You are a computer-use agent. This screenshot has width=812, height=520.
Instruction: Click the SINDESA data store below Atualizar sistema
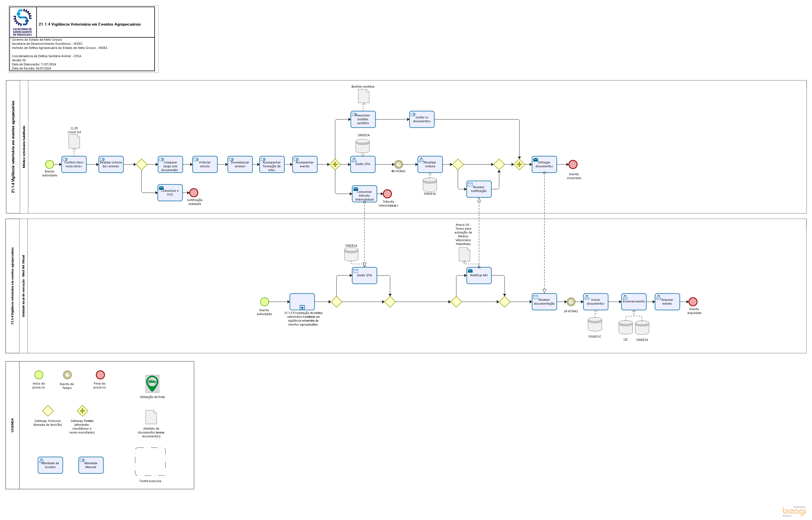(x=430, y=185)
